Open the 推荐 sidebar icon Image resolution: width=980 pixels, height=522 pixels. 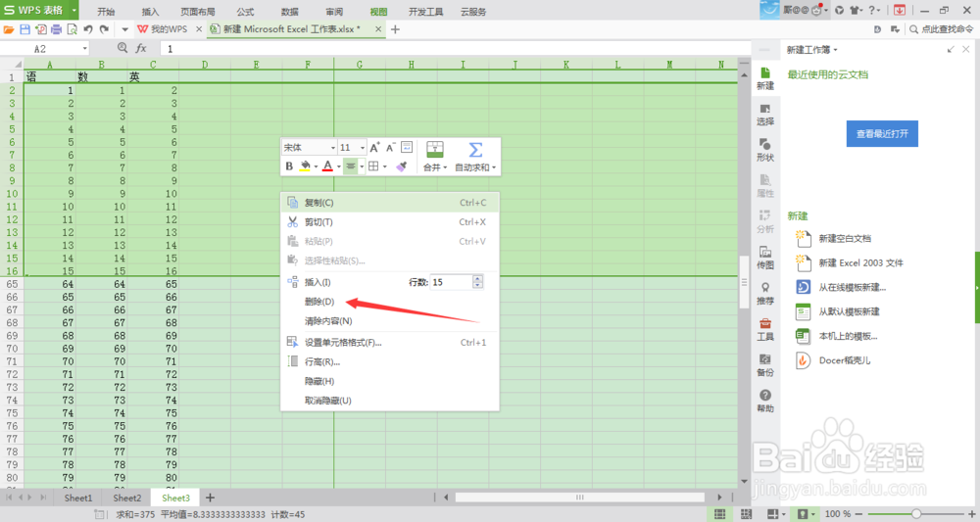765,294
